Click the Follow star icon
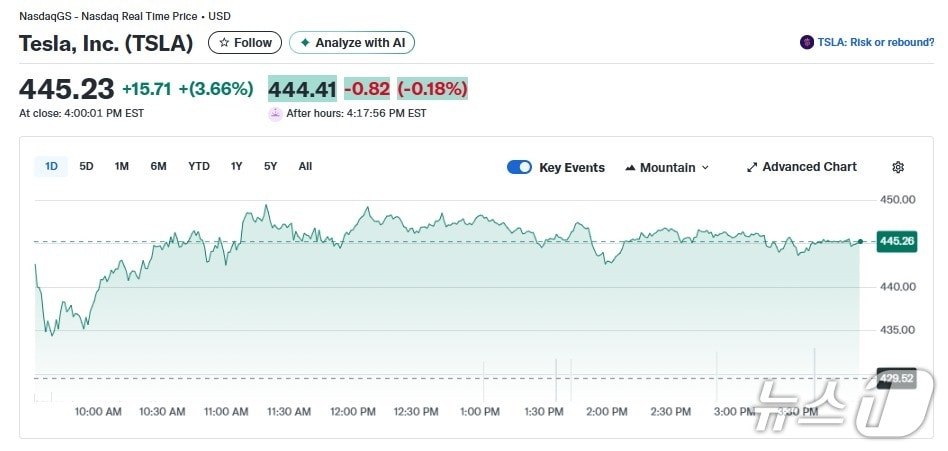948x451 pixels. pyautogui.click(x=224, y=43)
